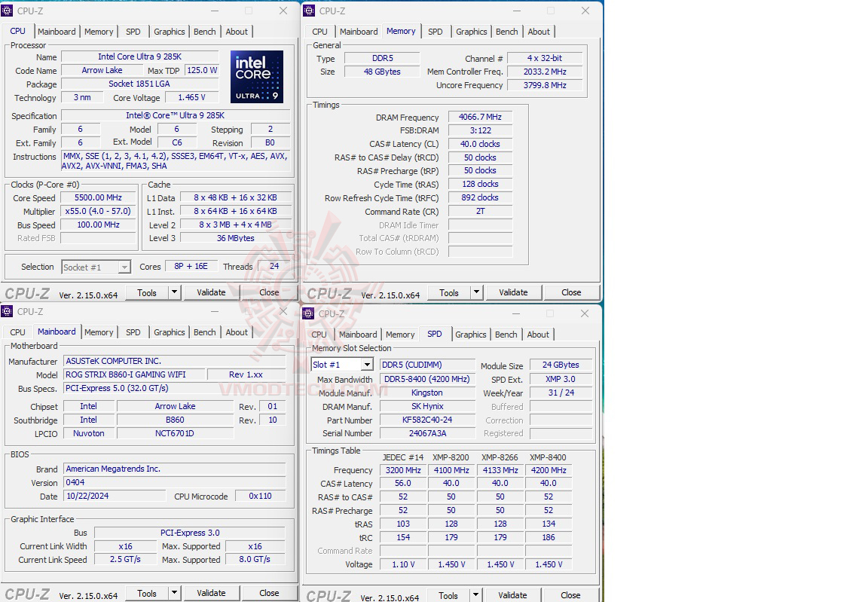Screen dimensions: 868x602
Task: Click the Multiplier x55.0 field
Action: pyautogui.click(x=98, y=211)
